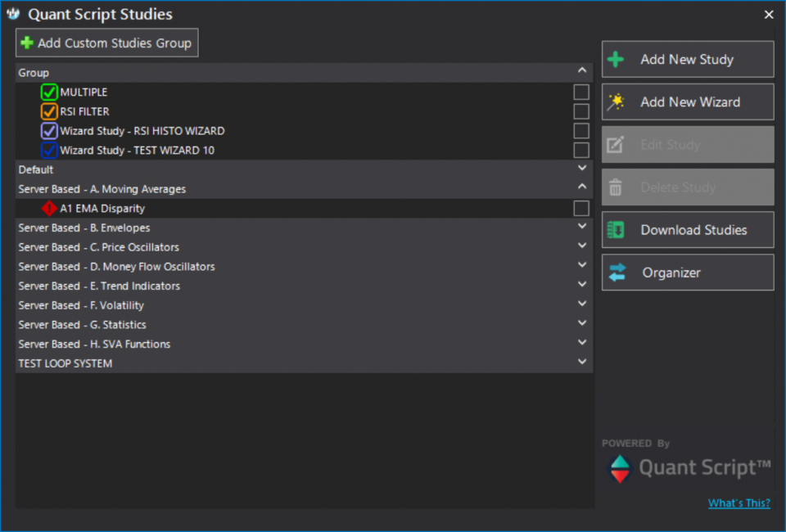This screenshot has height=532, width=786.
Task: Click Server Based - G. Statistics label
Action: [82, 325]
